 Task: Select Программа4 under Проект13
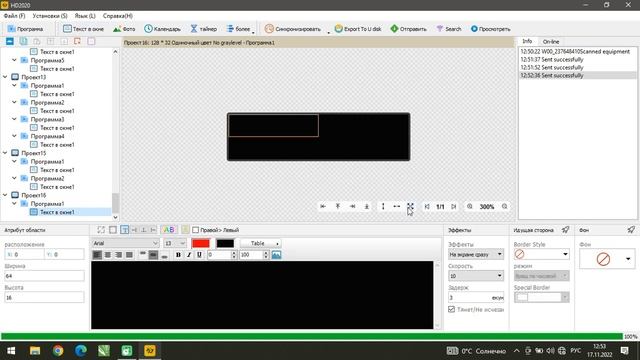[47, 136]
